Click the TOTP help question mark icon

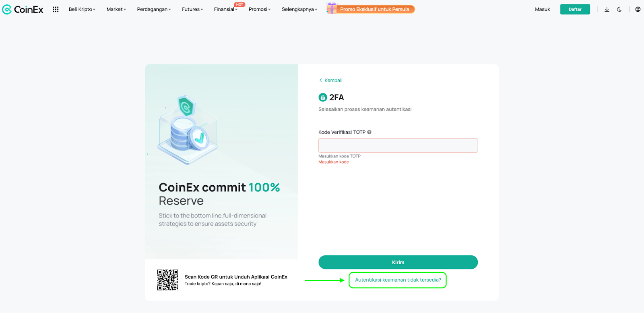point(369,132)
